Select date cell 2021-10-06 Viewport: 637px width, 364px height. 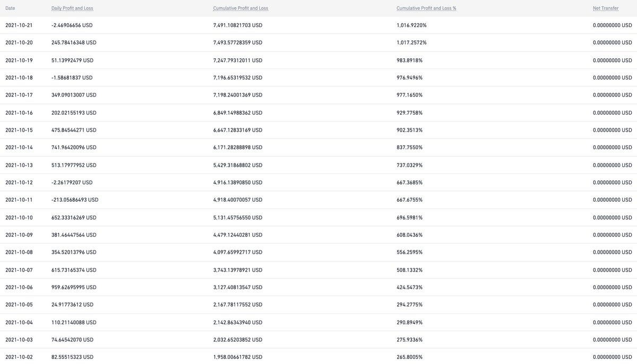(x=19, y=287)
